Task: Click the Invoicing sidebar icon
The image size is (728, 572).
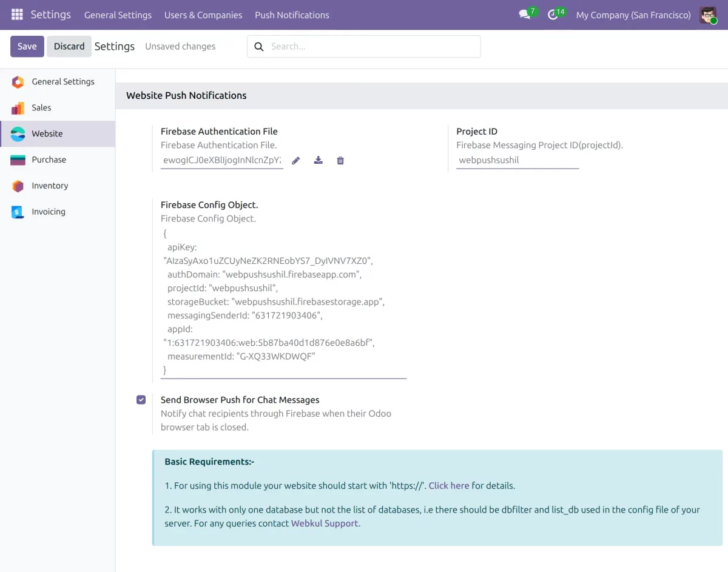Action: click(x=18, y=212)
